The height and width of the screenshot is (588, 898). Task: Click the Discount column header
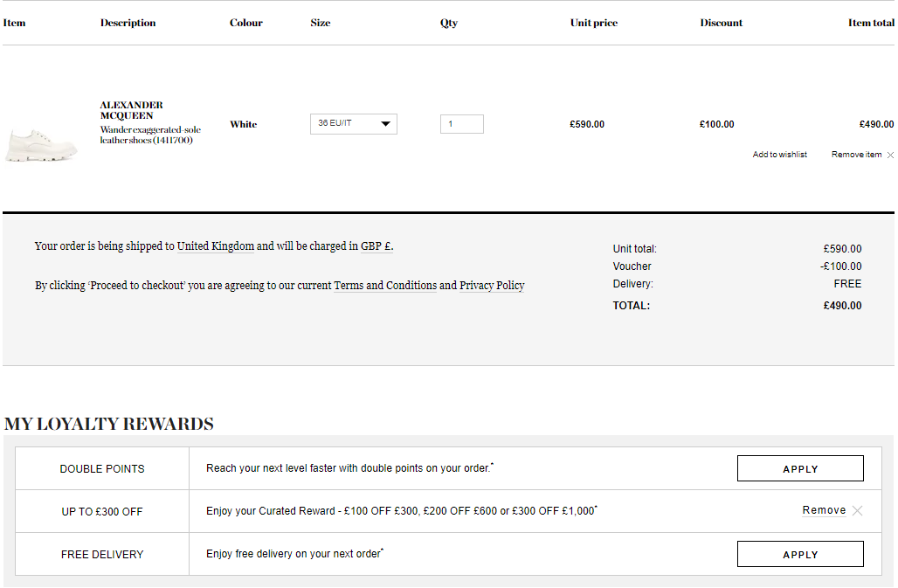coord(721,23)
